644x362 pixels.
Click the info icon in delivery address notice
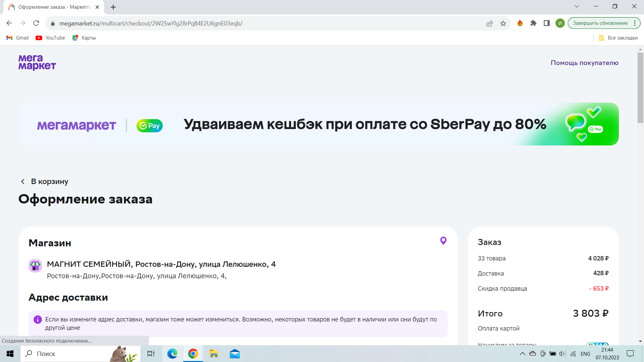tap(38, 319)
